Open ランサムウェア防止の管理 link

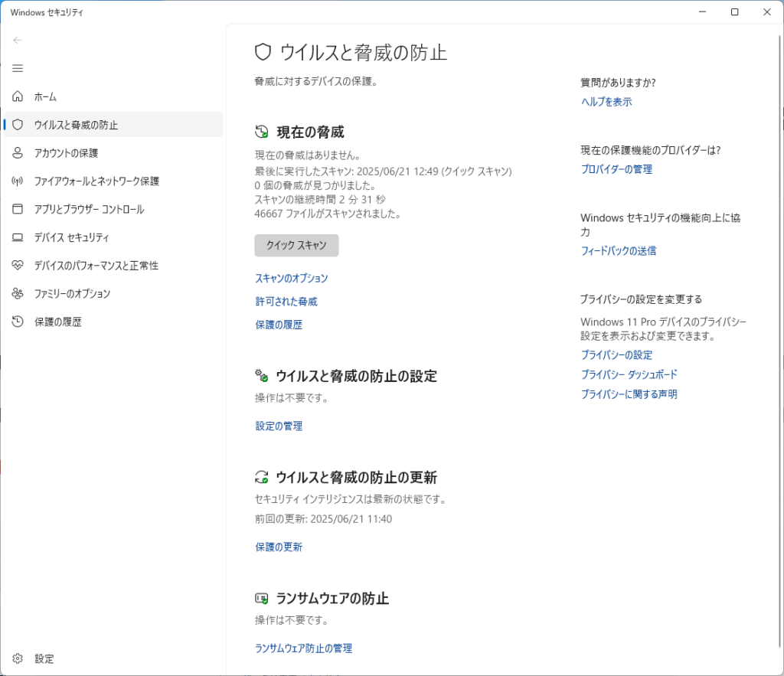click(303, 648)
